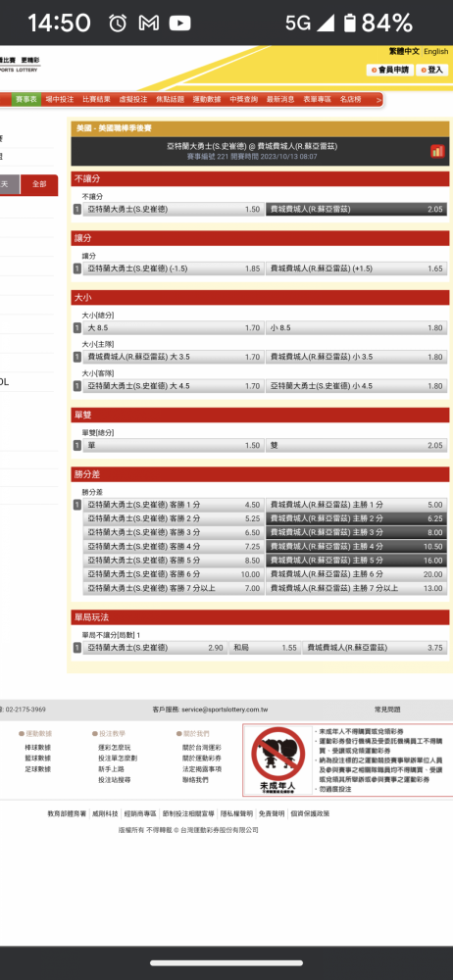
Task: Pick 亞特蘭大勇士 客勝 1 分 at 4.50
Action: 172,505
